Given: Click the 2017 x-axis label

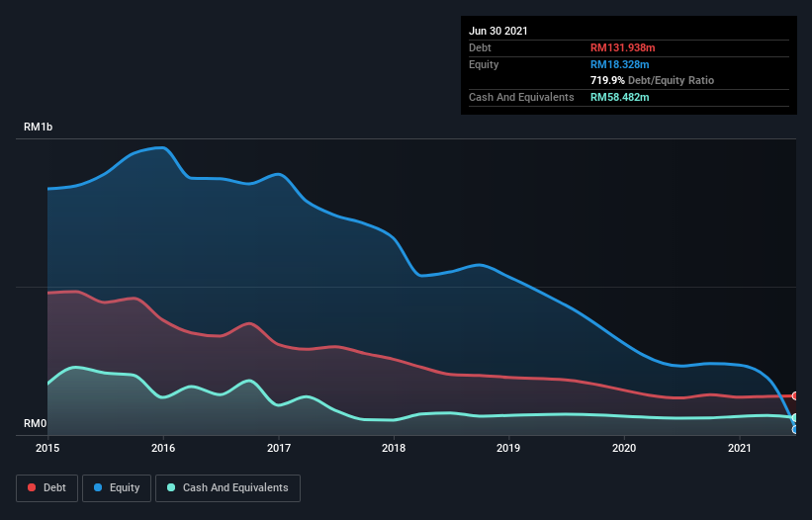Looking at the screenshot, I should tap(279, 448).
